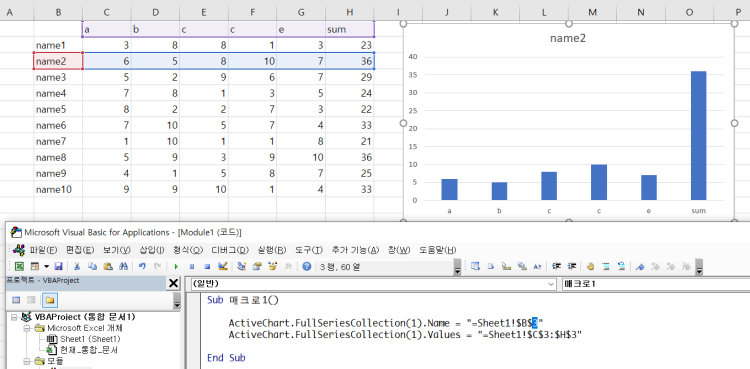Click the Copy icon in VBA toolbar

point(93,266)
